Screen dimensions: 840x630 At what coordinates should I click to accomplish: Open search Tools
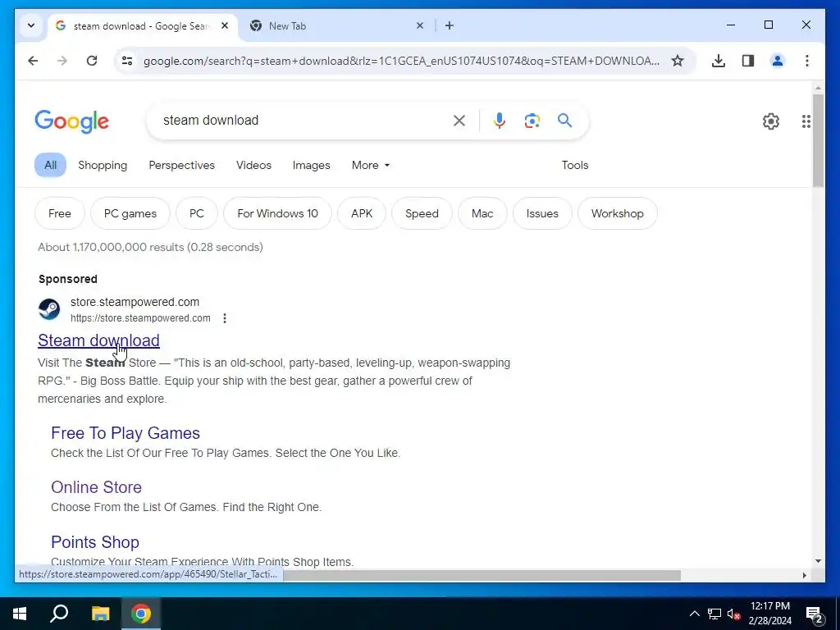575,165
